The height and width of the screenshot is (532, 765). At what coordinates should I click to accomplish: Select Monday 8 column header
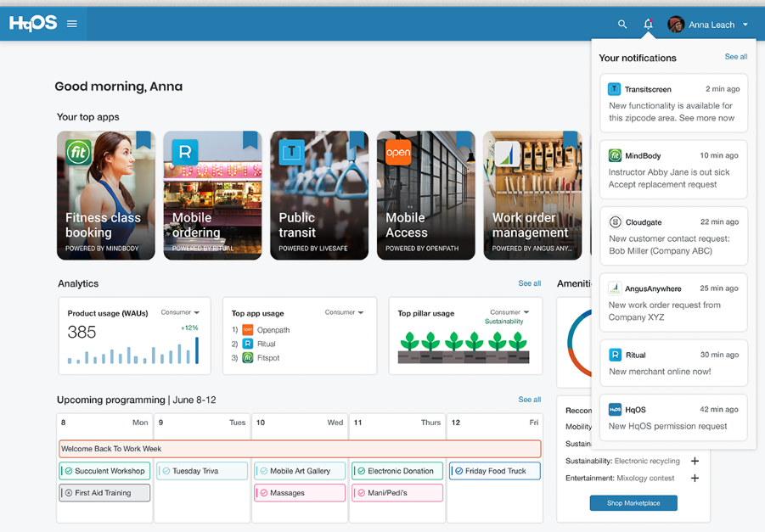[x=104, y=423]
